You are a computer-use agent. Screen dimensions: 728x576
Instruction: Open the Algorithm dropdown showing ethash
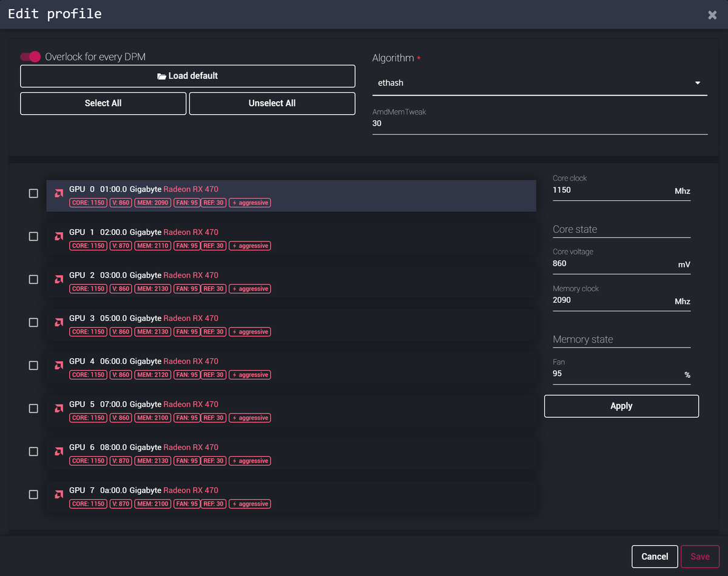tap(540, 83)
